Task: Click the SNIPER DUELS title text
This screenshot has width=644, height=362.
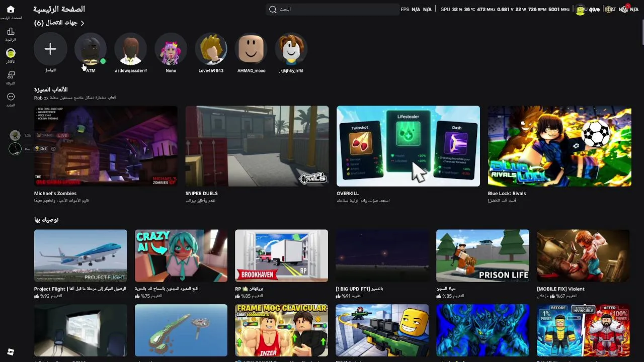Action: [x=201, y=194]
